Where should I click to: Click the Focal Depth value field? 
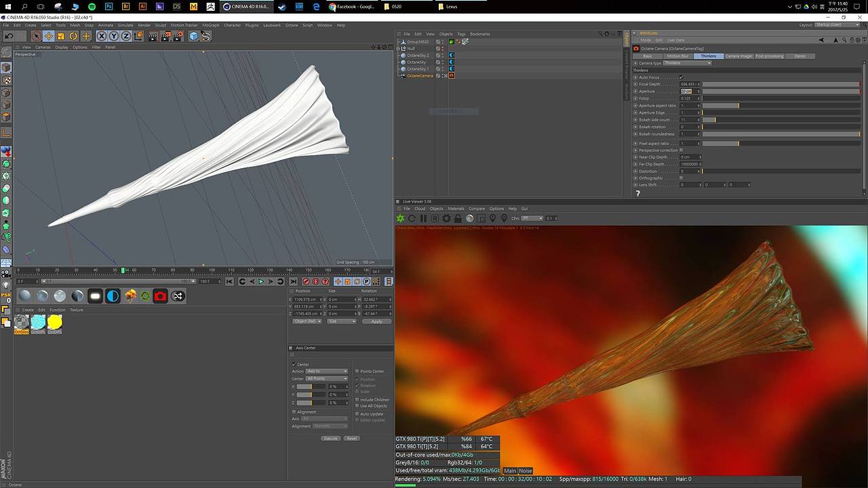click(x=688, y=84)
